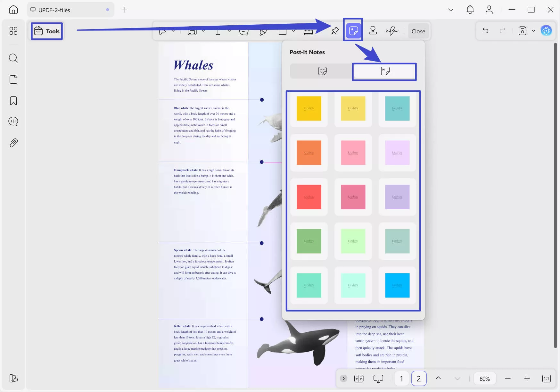Select the signature tool icon
This screenshot has width=560, height=392.
point(392,31)
